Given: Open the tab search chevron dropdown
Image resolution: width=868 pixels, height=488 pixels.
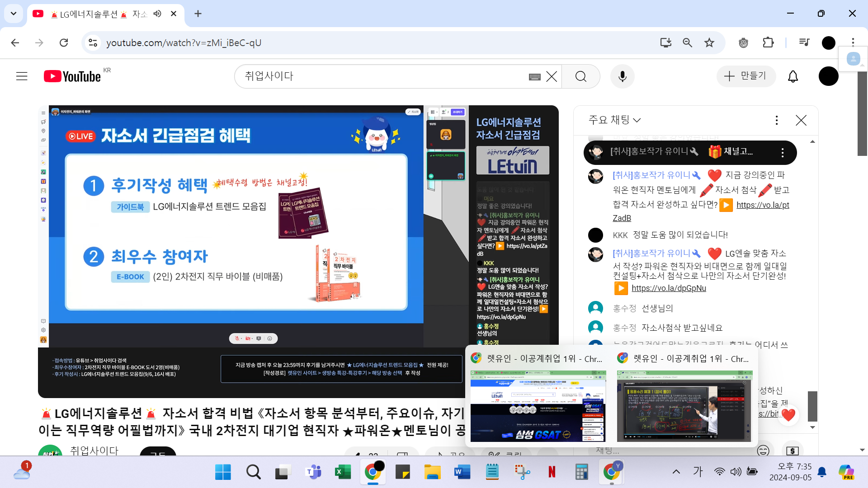Looking at the screenshot, I should [14, 14].
